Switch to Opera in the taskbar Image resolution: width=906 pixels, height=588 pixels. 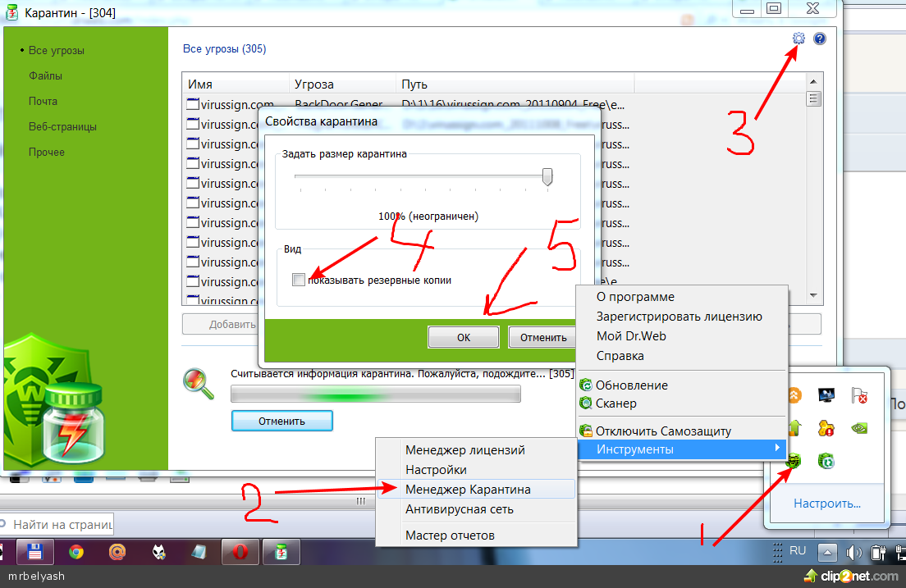240,552
